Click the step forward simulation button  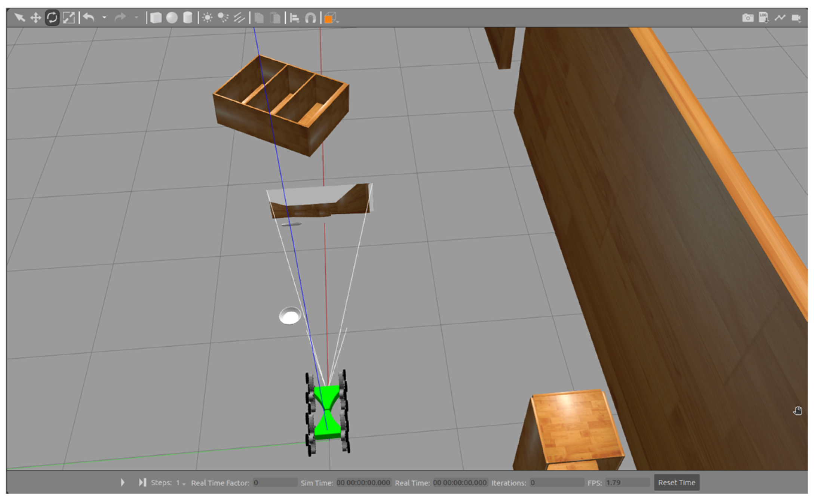pos(142,482)
